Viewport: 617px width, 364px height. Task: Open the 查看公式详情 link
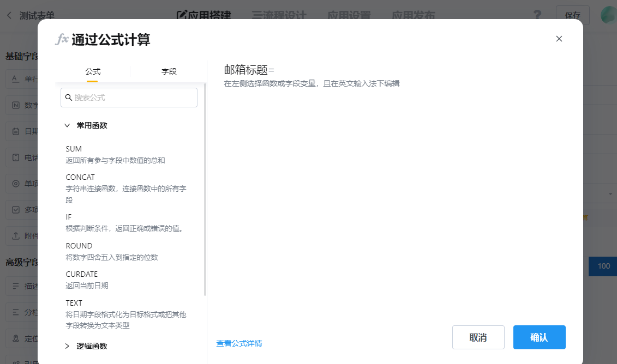click(x=239, y=343)
